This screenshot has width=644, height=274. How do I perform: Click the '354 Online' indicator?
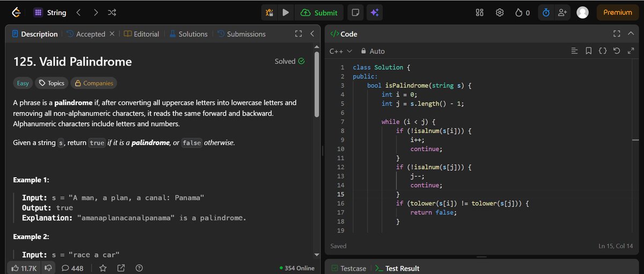(297, 268)
